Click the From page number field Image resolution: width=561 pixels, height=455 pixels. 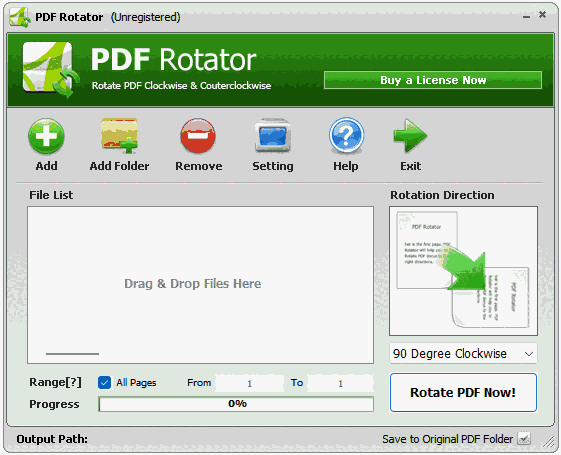[x=249, y=383]
